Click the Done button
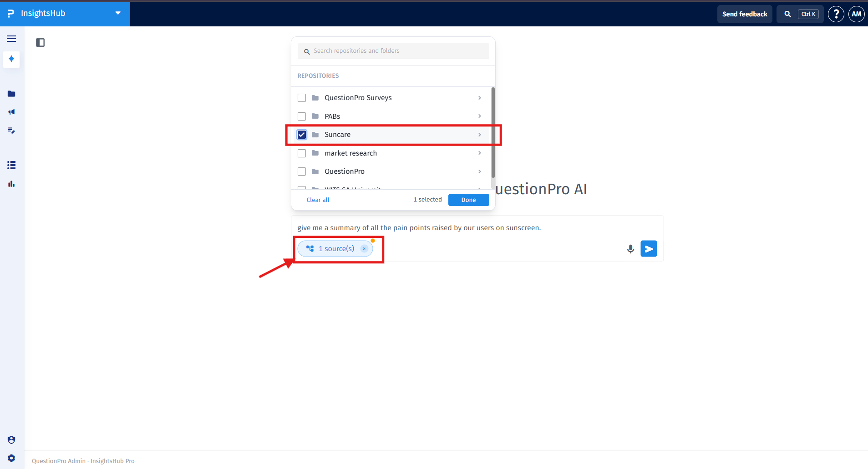 point(468,200)
